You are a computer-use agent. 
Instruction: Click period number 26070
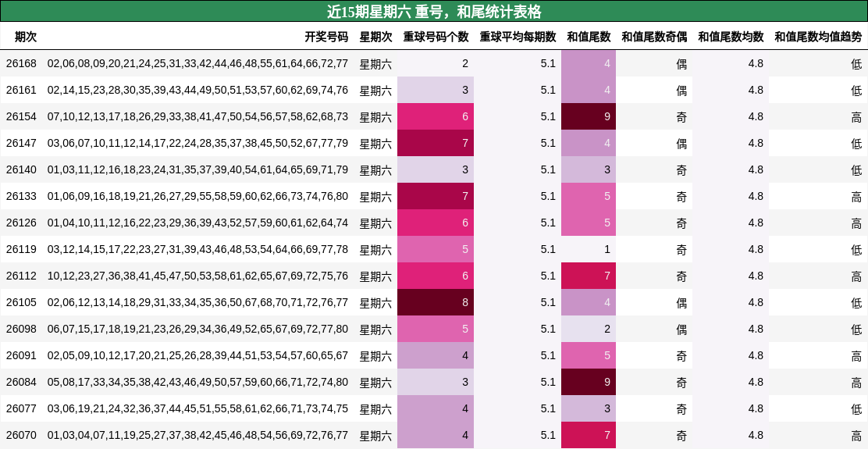point(21,436)
